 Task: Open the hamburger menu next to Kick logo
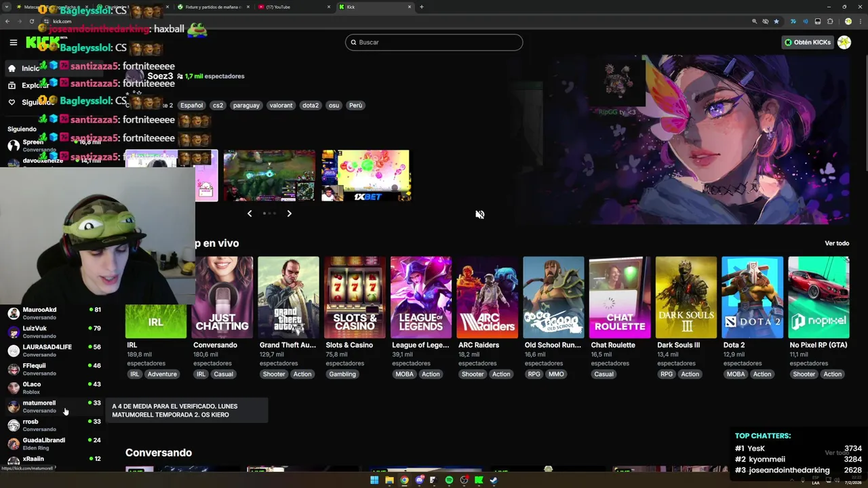[x=13, y=43]
